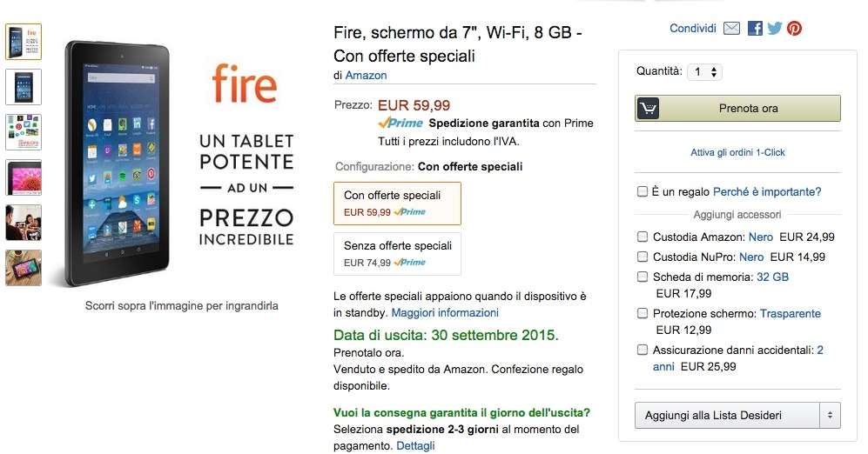The height and width of the screenshot is (454, 868).
Task: Choose the 'Senza offerte speciali' configuration
Action: (397, 253)
